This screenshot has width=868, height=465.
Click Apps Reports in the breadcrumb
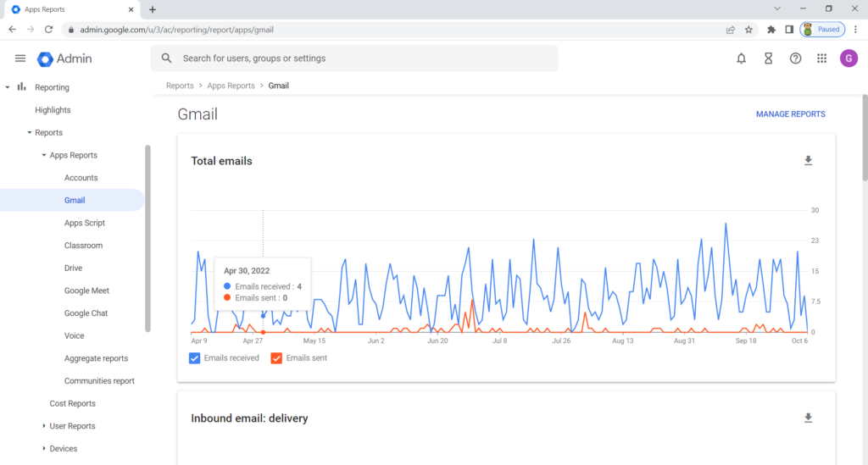(x=231, y=86)
